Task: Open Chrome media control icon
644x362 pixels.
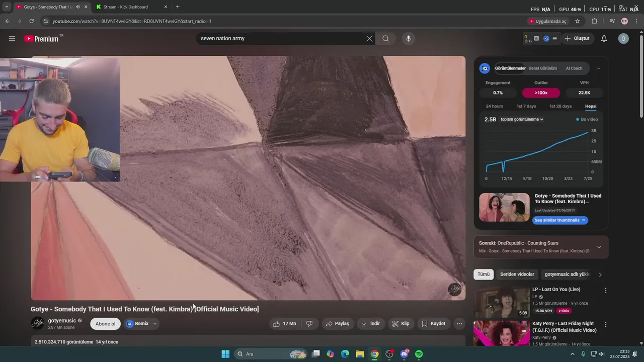Action: (x=612, y=21)
